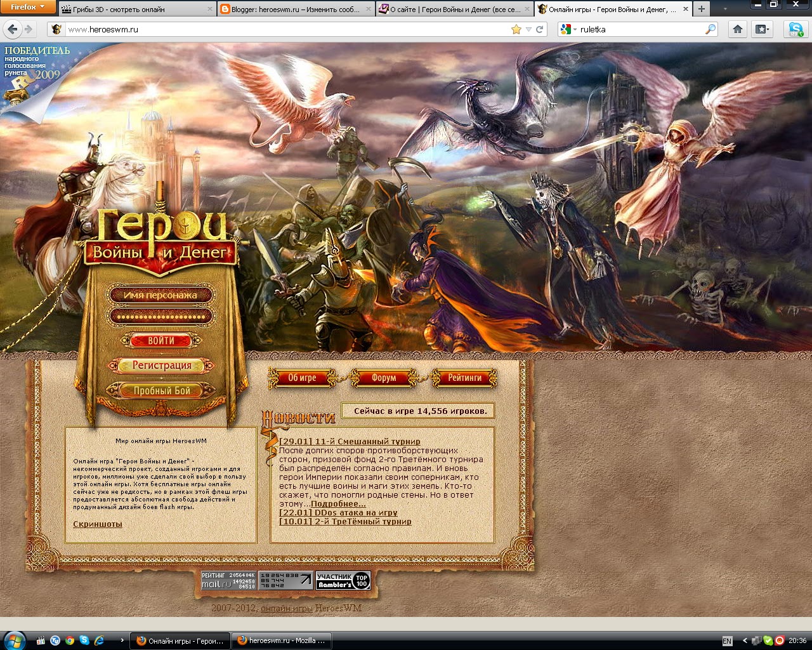Image resolution: width=812 pixels, height=650 pixels.
Task: Click the red circular tray icon
Action: click(x=780, y=640)
